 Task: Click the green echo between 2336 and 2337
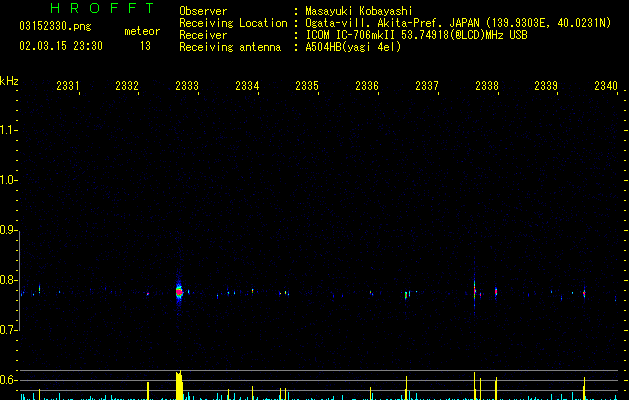406,295
